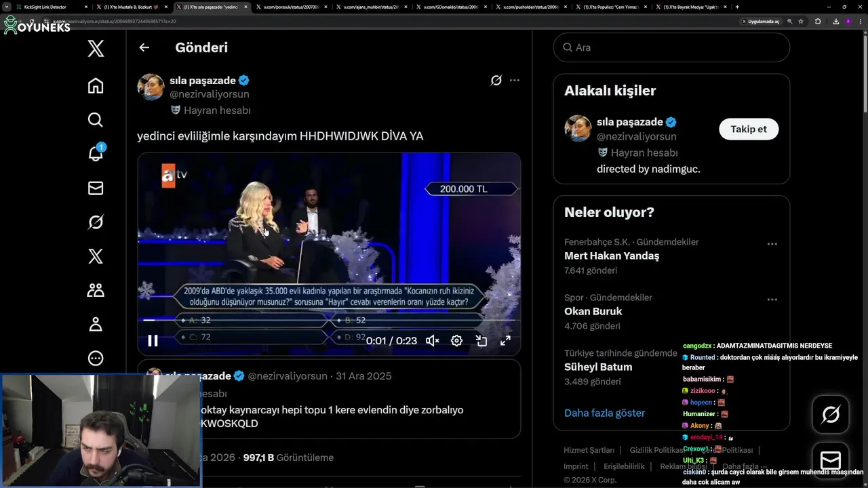Open browser tab search dropdown
Image resolution: width=868 pixels, height=488 pixels.
(x=6, y=7)
